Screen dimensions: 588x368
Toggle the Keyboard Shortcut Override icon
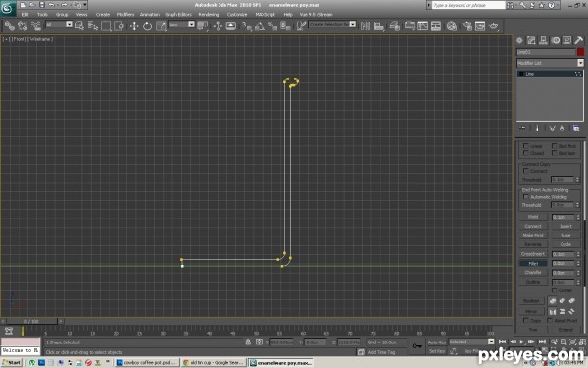(231, 26)
